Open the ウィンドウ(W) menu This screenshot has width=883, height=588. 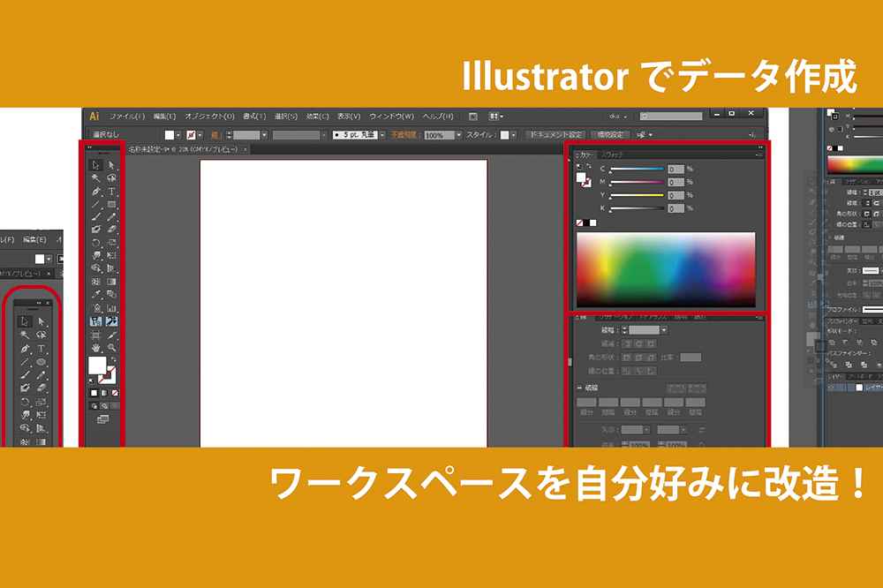click(391, 117)
